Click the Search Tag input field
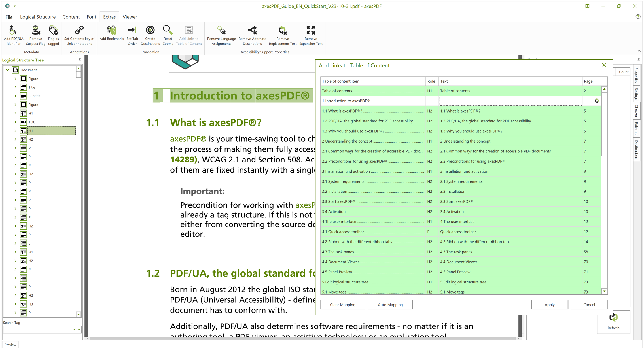Screen dimensions: 644x350 [x=38, y=330]
